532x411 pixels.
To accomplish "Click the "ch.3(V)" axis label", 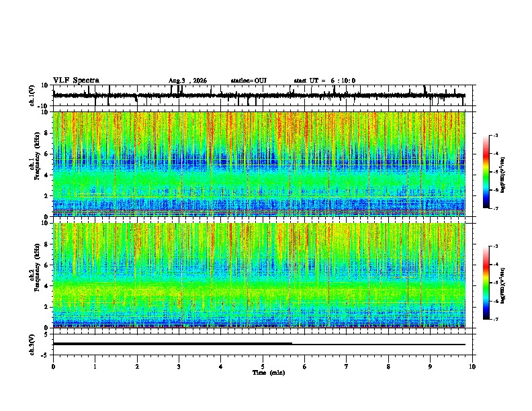I will click(x=32, y=345).
